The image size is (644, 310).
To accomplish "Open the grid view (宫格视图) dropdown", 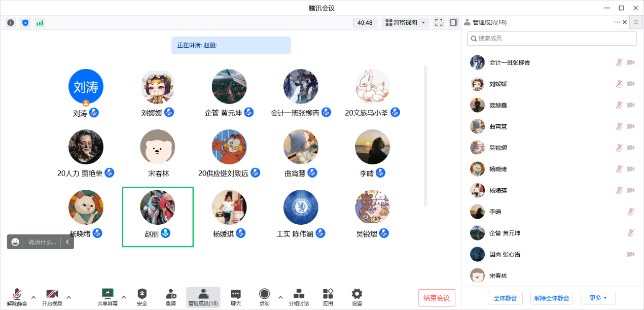I will 406,22.
